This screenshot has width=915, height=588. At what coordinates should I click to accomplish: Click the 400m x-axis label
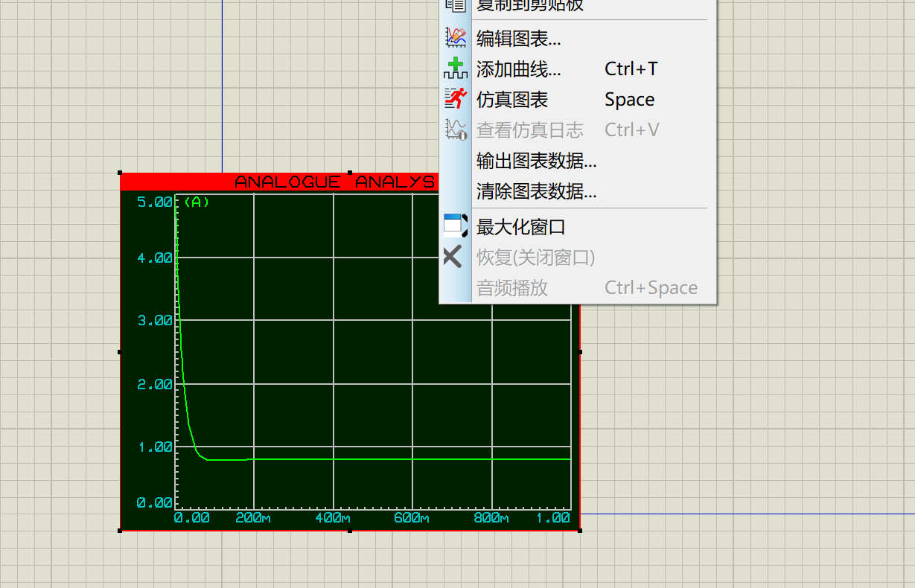click(333, 518)
